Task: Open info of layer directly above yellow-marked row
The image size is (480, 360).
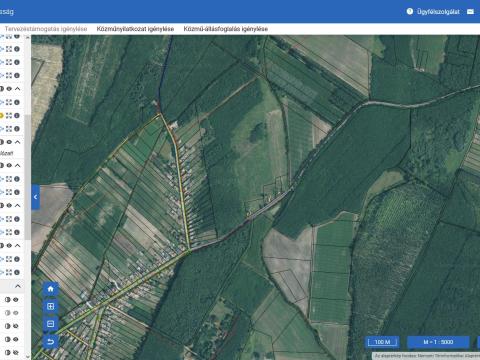Action: click(17, 102)
